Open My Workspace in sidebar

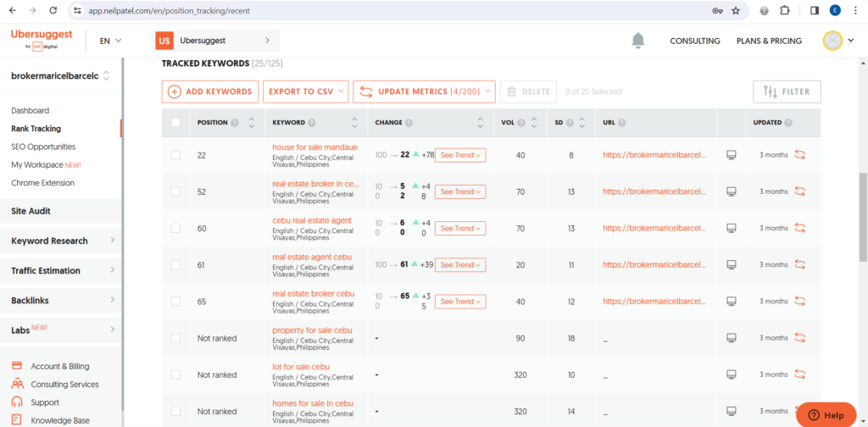coord(46,165)
